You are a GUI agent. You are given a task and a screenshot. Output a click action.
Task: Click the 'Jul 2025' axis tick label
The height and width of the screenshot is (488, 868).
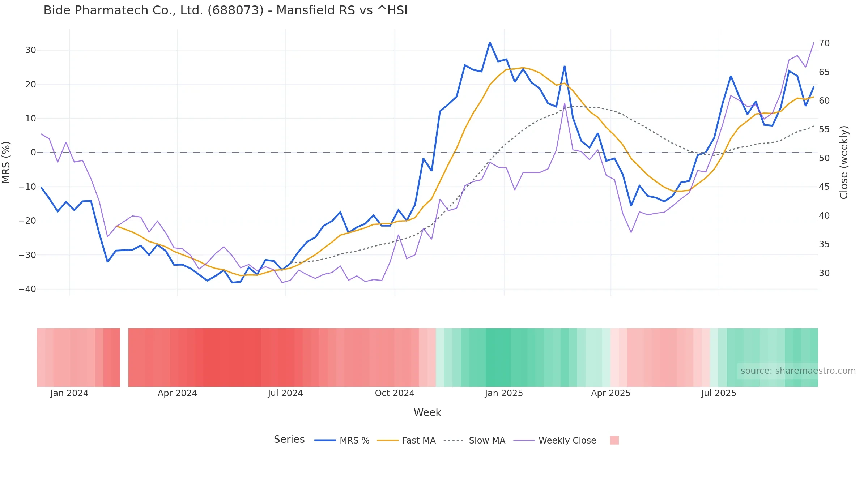point(719,393)
